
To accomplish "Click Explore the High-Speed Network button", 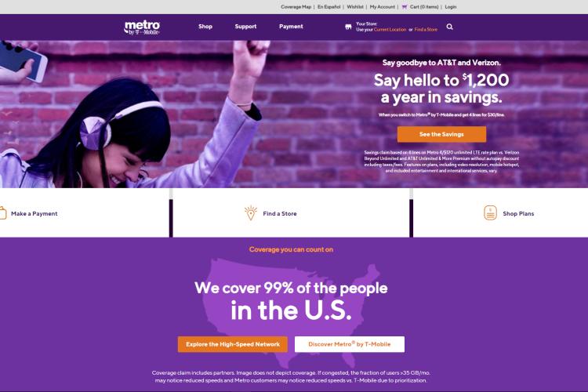I will tap(233, 344).
